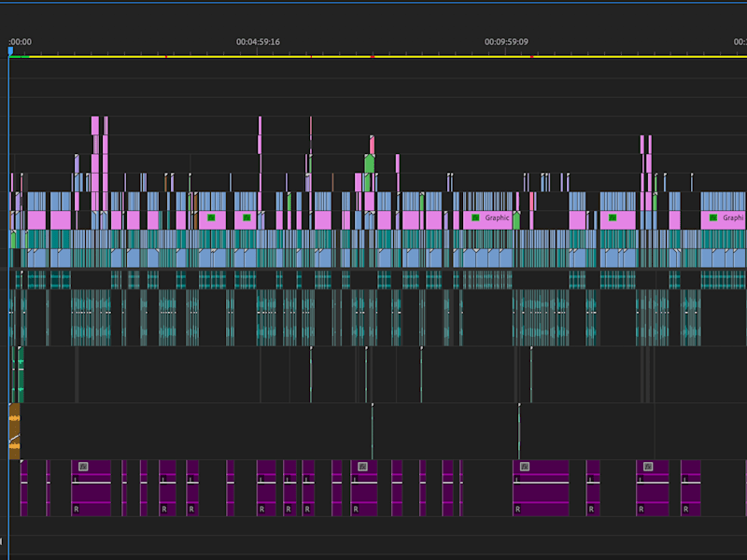Screen dimensions: 747x560
Task: Click R label on first badged purple clip
Action: pos(77,509)
